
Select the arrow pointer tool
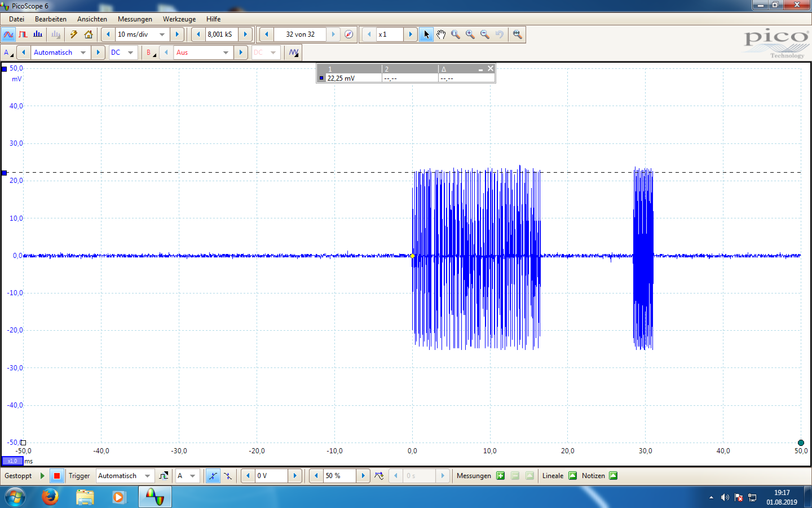[426, 34]
